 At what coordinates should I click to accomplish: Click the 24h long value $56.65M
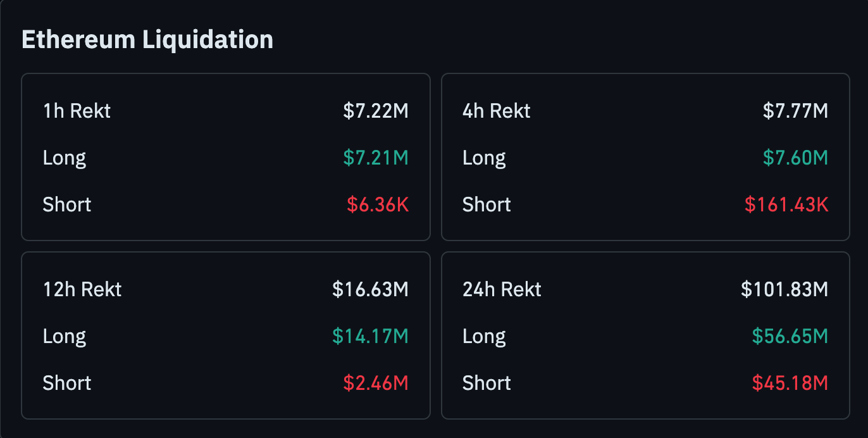(790, 336)
